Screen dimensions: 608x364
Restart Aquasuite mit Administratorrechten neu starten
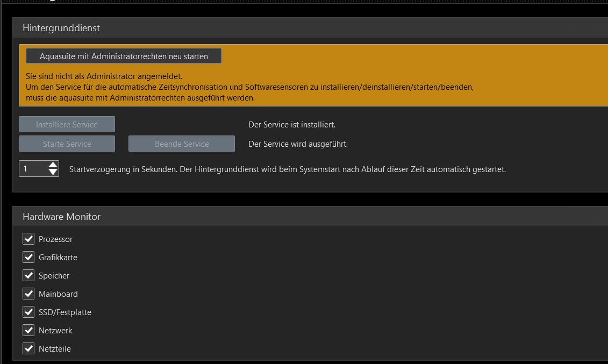(x=124, y=56)
